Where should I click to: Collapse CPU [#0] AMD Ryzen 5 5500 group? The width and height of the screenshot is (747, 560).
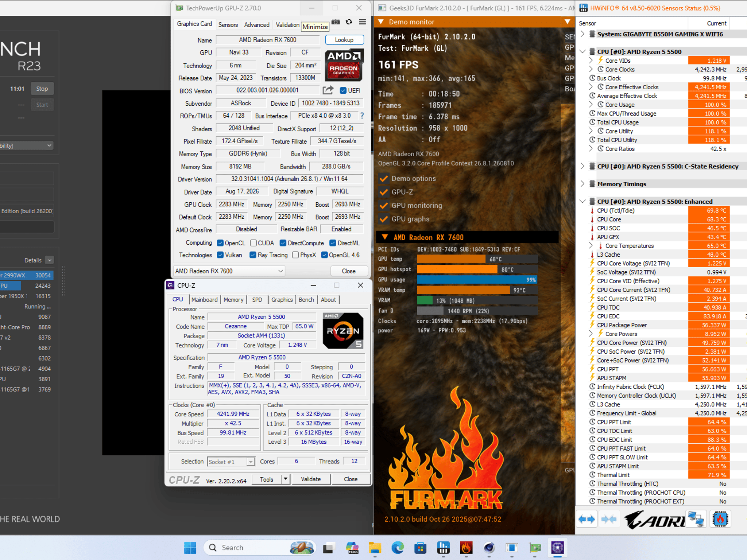582,51
